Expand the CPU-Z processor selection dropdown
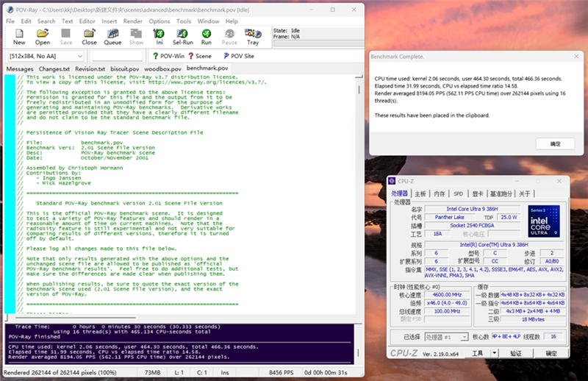Image resolution: width=588 pixels, height=381 pixels. click(x=447, y=337)
